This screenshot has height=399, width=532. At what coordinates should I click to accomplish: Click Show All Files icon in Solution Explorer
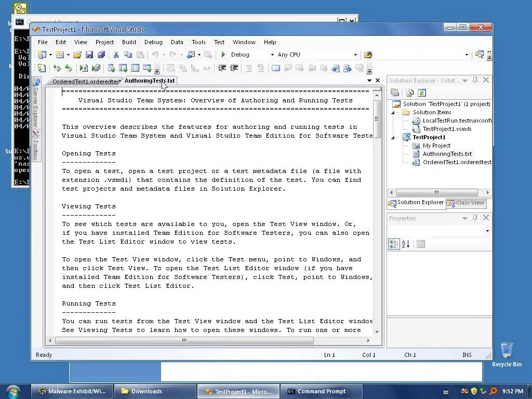(409, 92)
